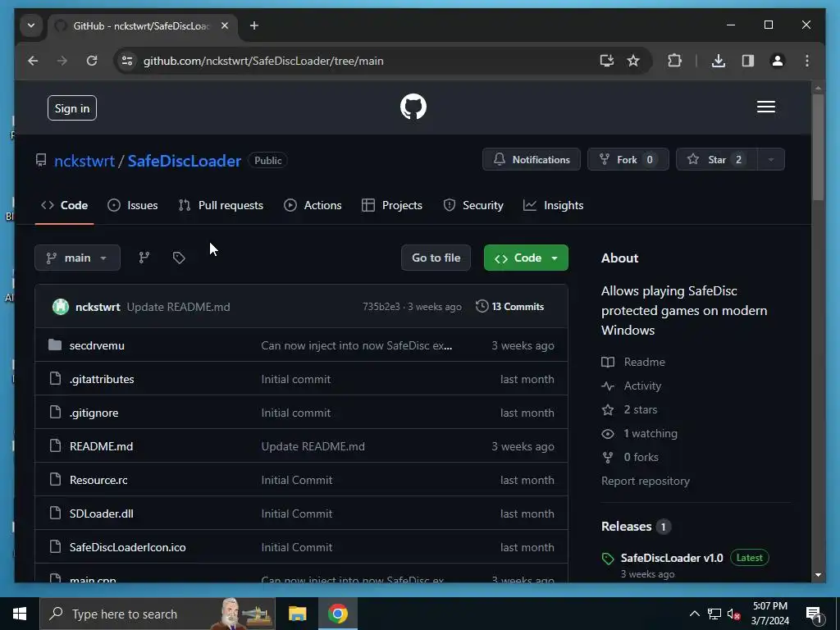
Task: Switch to the Issues tab
Action: 132,205
